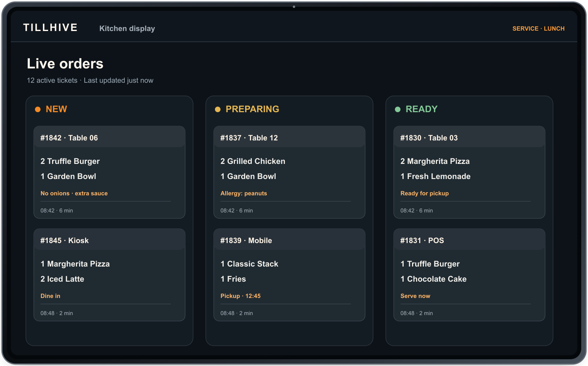The width and height of the screenshot is (588, 366).
Task: Click the 08:42 · 6 min time in order #1842
Action: pyautogui.click(x=57, y=210)
